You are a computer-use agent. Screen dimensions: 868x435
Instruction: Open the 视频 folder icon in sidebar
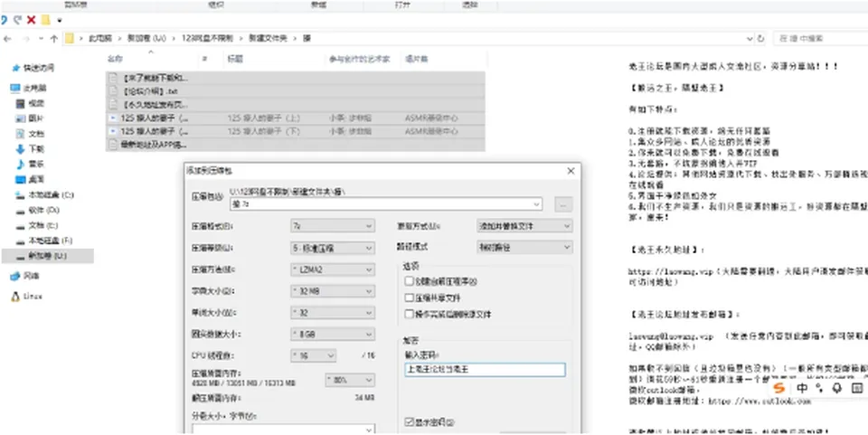tap(20, 103)
